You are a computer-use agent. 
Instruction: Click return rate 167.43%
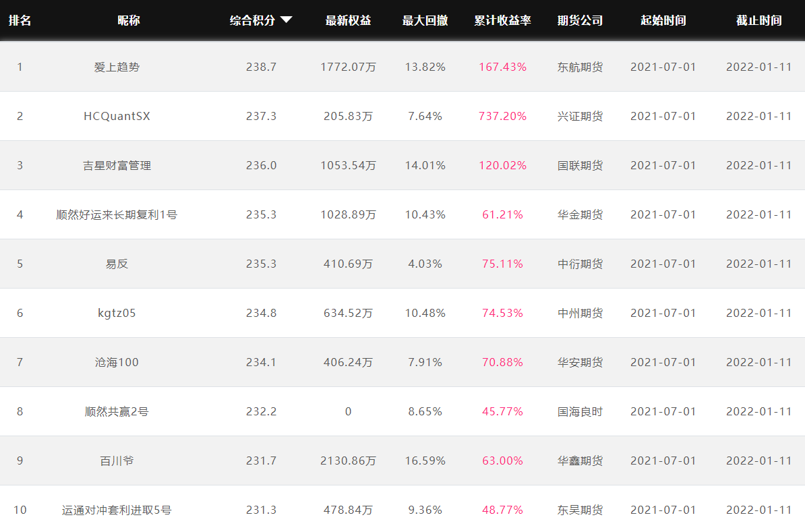[x=502, y=67]
